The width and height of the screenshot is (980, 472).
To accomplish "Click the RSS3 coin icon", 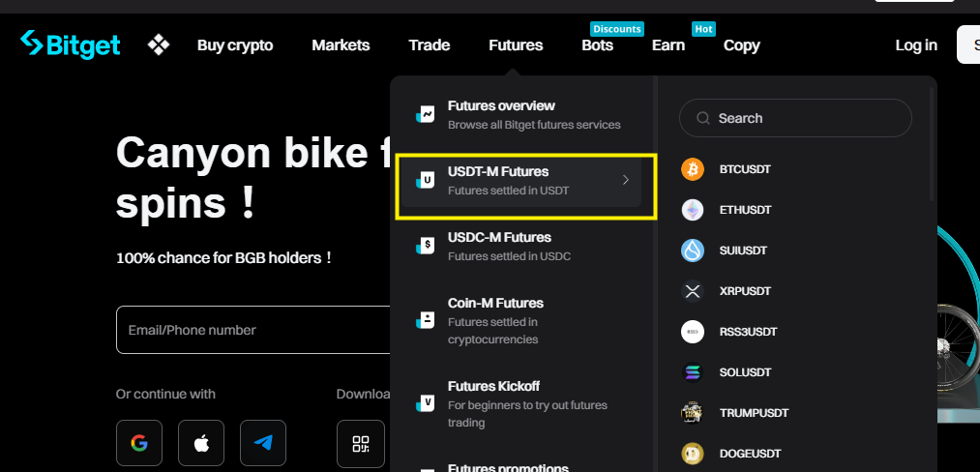I will click(x=693, y=332).
